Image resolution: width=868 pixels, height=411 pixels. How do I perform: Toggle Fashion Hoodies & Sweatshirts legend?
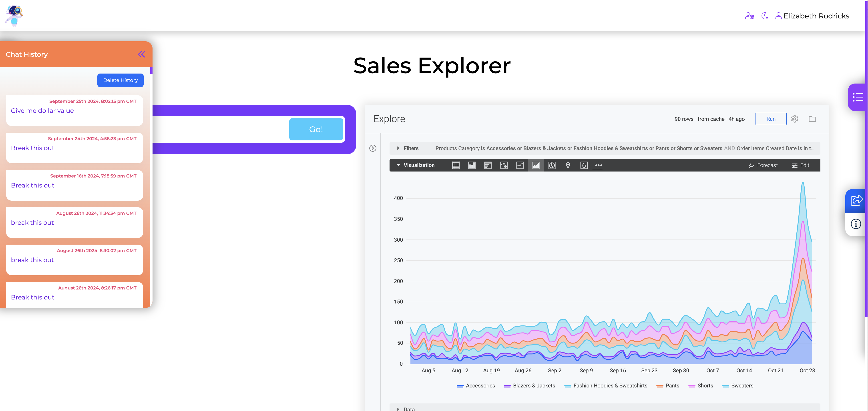pyautogui.click(x=606, y=386)
